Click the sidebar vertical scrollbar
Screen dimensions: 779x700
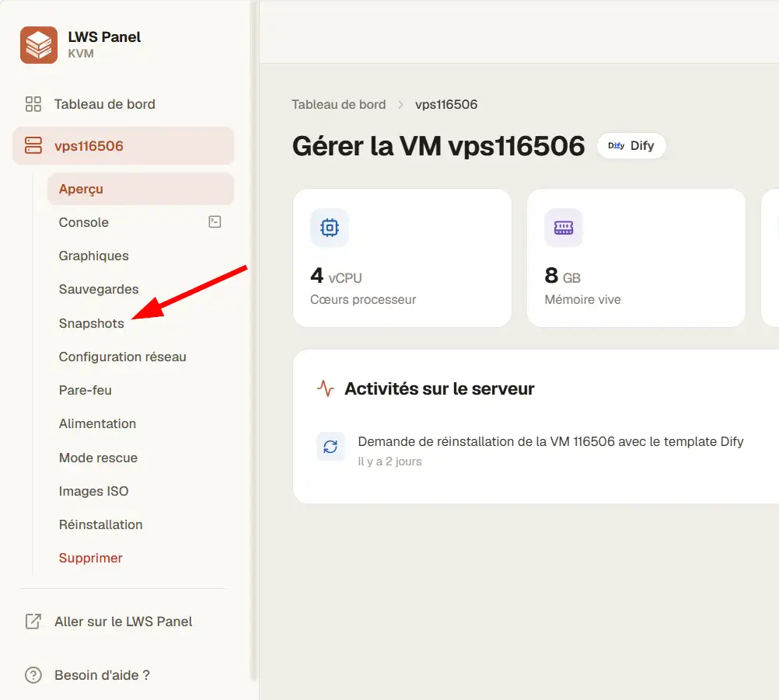point(254,341)
